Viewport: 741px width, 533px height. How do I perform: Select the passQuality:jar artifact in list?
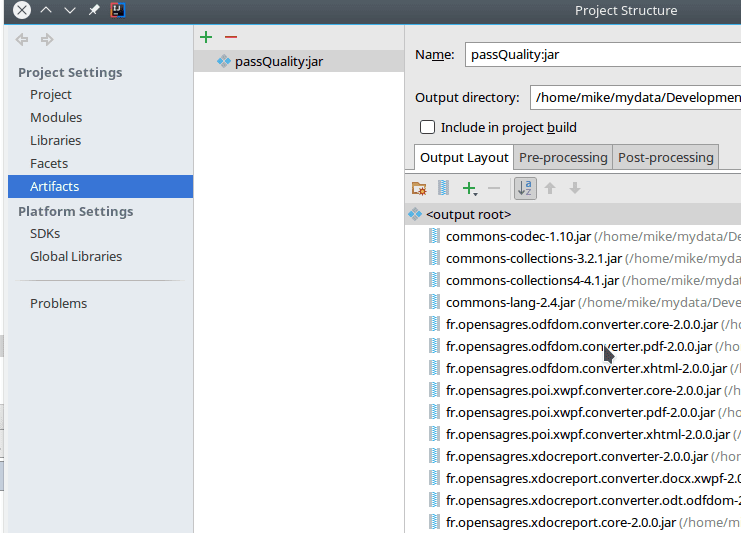(x=278, y=61)
